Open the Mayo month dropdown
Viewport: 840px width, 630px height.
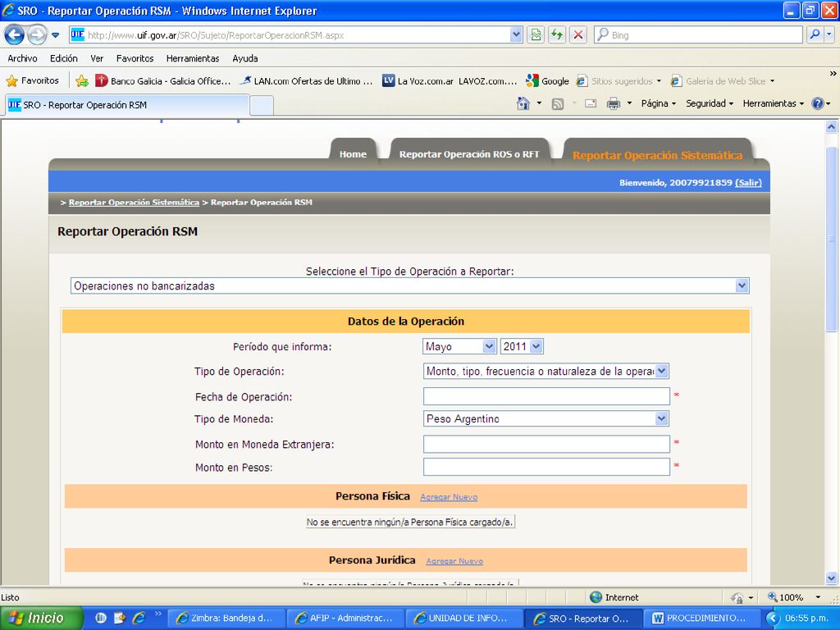(x=459, y=346)
